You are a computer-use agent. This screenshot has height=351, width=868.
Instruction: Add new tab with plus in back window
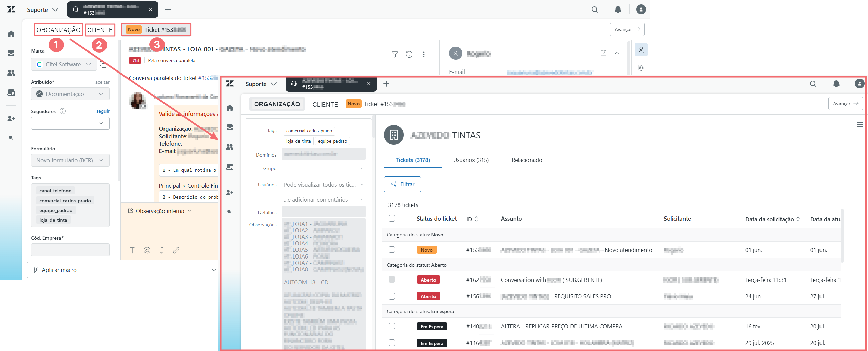(168, 9)
